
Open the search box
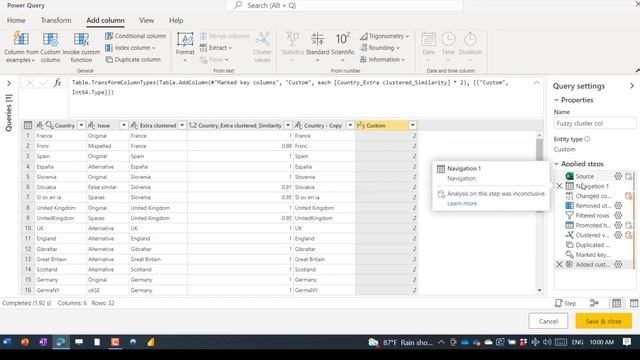point(344,5)
